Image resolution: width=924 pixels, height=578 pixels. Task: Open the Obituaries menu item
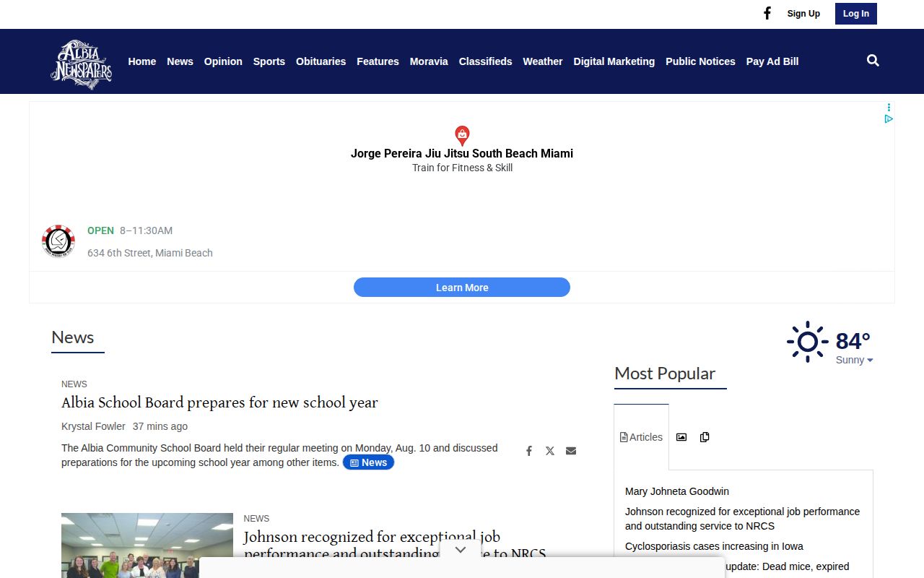(321, 61)
